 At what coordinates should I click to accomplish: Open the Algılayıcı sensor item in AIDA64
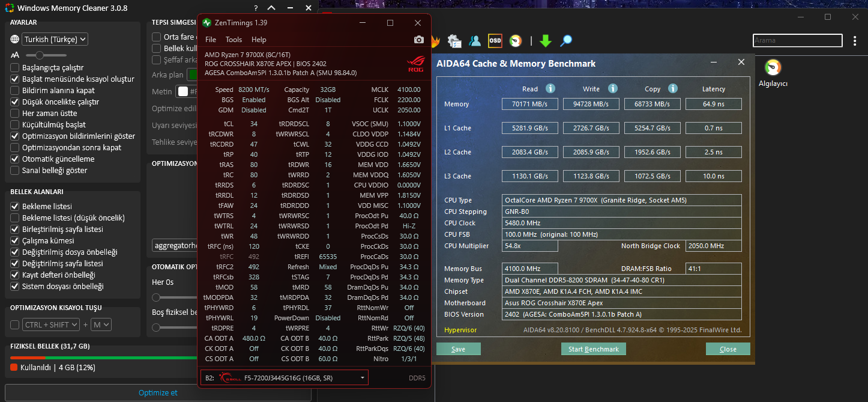pos(773,73)
